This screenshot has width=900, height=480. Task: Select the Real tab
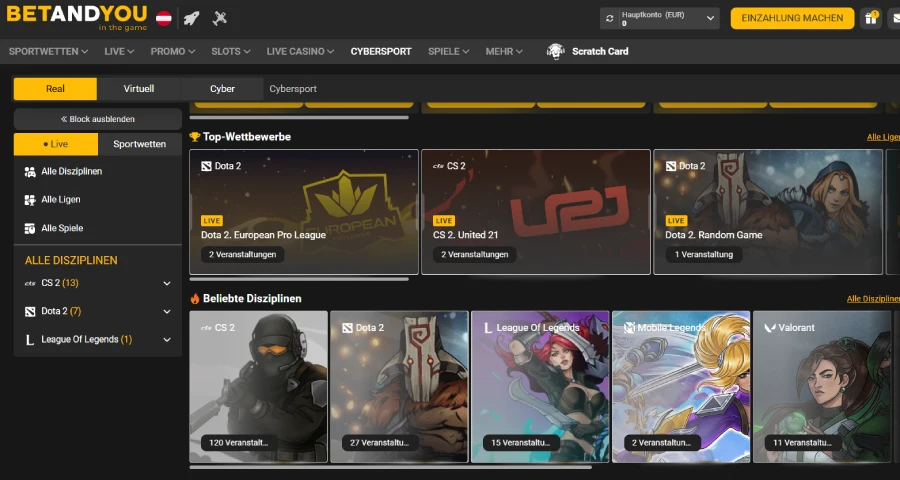coord(55,89)
